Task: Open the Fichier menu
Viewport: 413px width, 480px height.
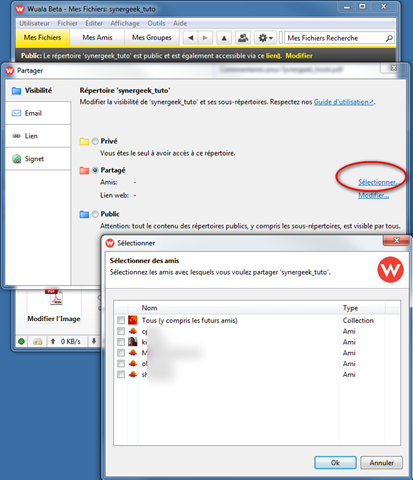Action: (x=67, y=23)
